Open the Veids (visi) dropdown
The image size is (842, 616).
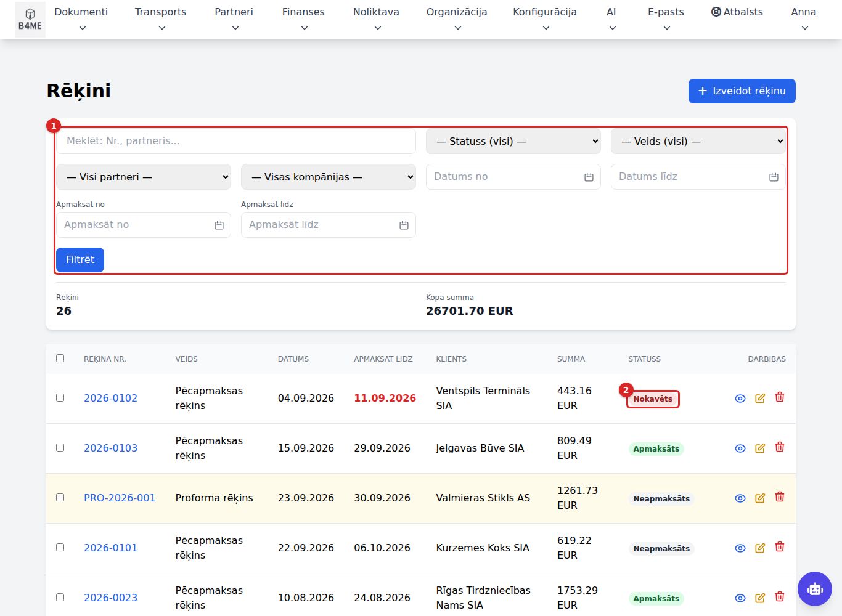698,141
